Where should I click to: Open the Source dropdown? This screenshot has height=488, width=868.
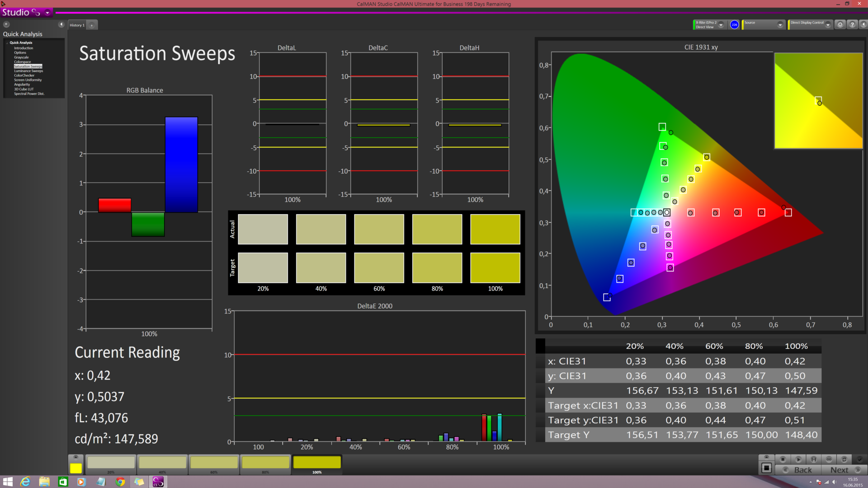pyautogui.click(x=780, y=25)
